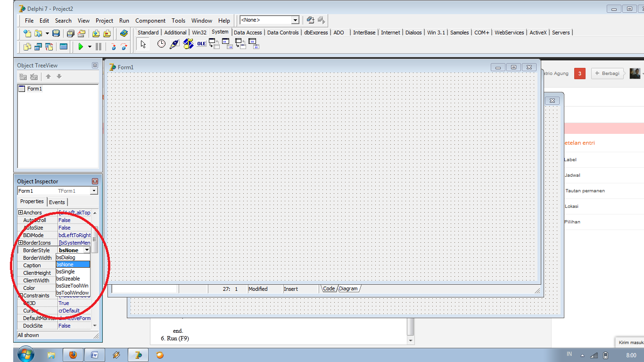
Task: Click the Step Over icon
Action: pyautogui.click(x=124, y=47)
